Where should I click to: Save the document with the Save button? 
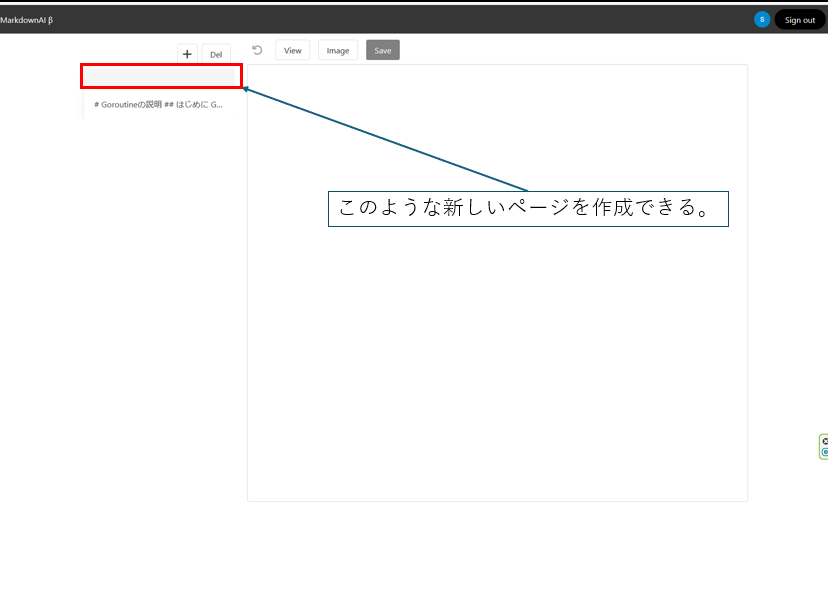[383, 50]
